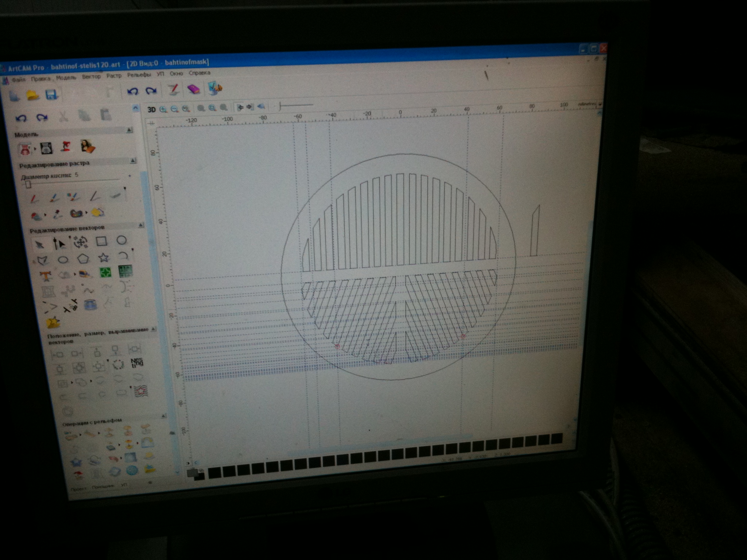This screenshot has width=747, height=560.
Task: Click the ruler origin corner box
Action: pos(151,124)
